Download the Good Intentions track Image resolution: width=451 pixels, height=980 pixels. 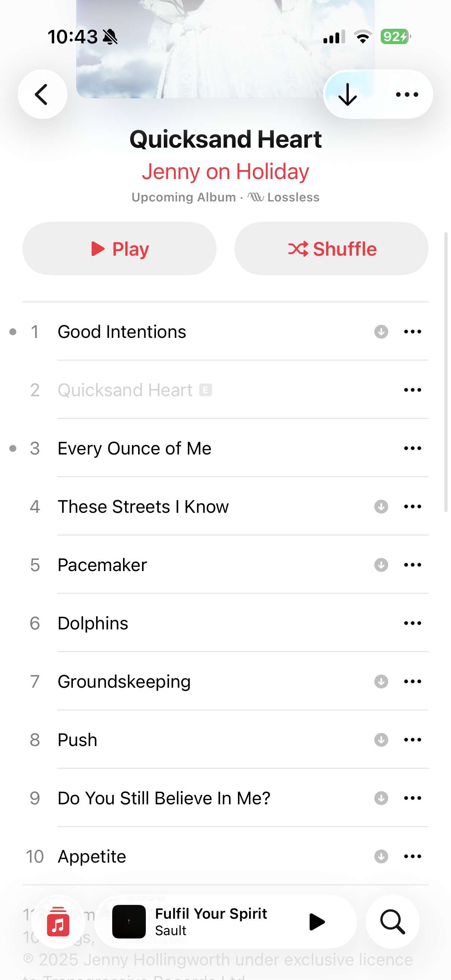pyautogui.click(x=381, y=332)
